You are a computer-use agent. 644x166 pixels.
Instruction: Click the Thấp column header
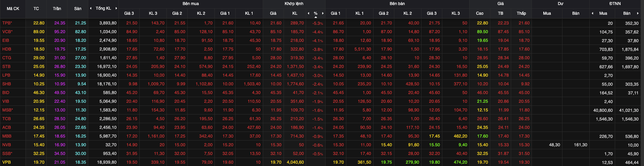tap(522, 13)
